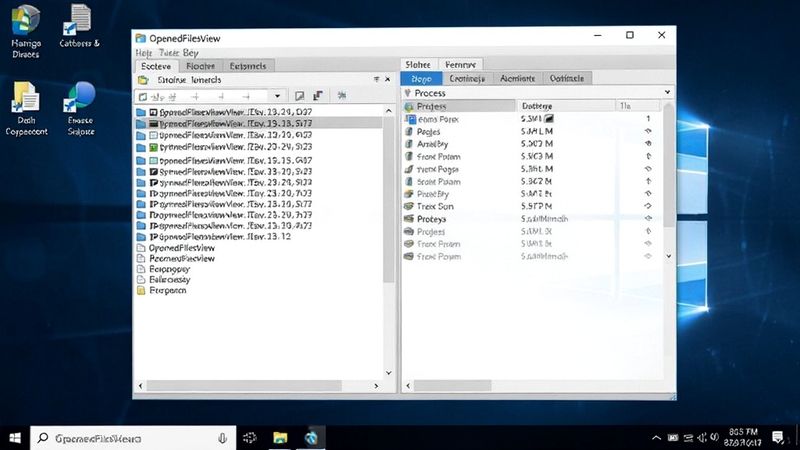Click the icon beside the Trex Son row

pyautogui.click(x=409, y=206)
